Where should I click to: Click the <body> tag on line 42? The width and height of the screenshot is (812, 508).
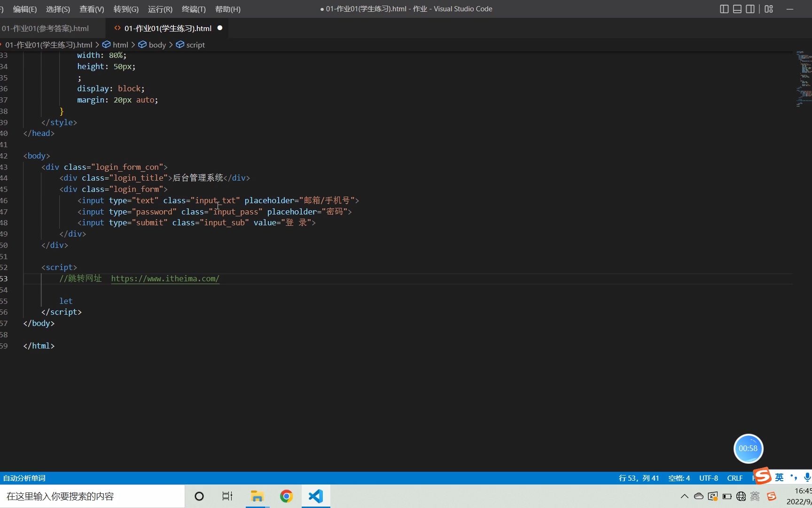[37, 156]
